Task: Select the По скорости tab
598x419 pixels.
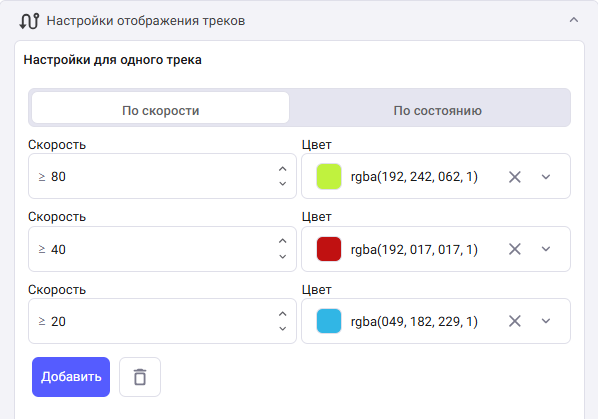Action: pos(161,108)
